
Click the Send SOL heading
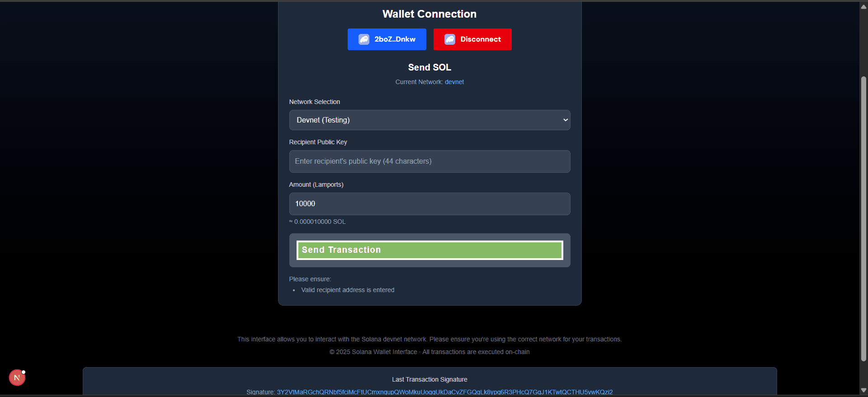[x=429, y=67]
